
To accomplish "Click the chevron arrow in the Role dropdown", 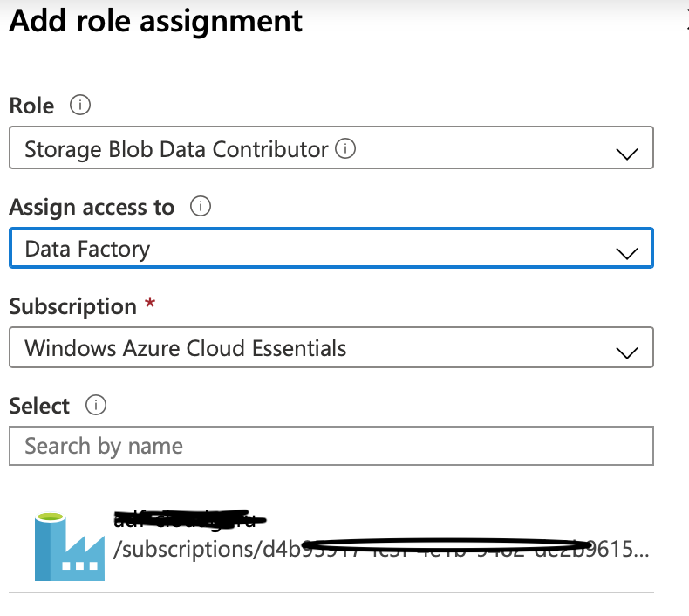I will (627, 154).
